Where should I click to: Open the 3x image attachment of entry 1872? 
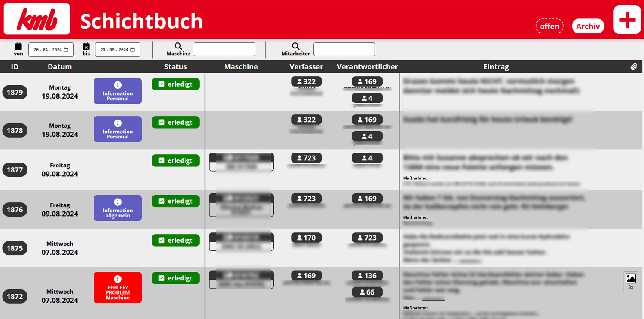click(630, 281)
